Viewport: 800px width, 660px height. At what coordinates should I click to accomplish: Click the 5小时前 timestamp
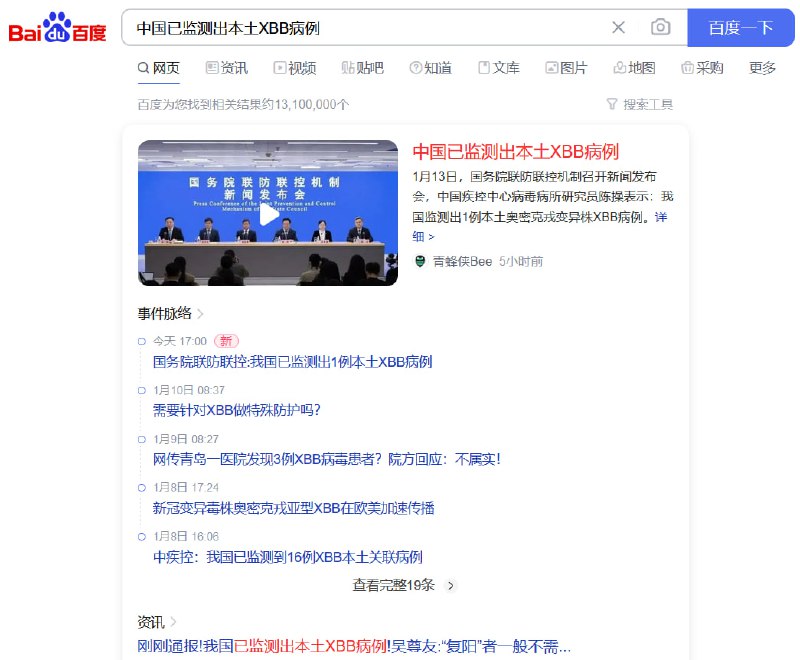[521, 262]
